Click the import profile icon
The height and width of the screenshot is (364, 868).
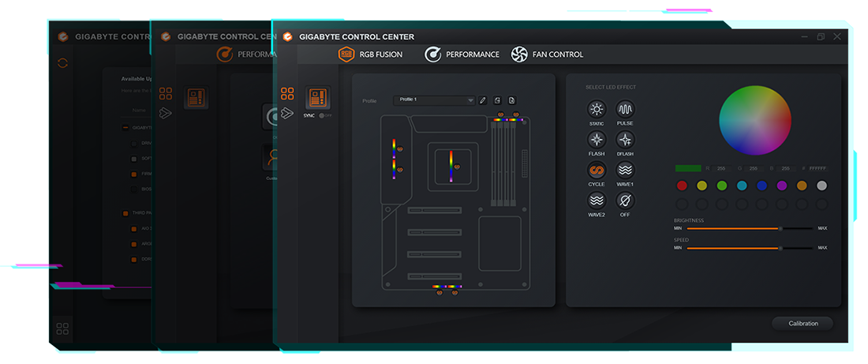pos(497,100)
